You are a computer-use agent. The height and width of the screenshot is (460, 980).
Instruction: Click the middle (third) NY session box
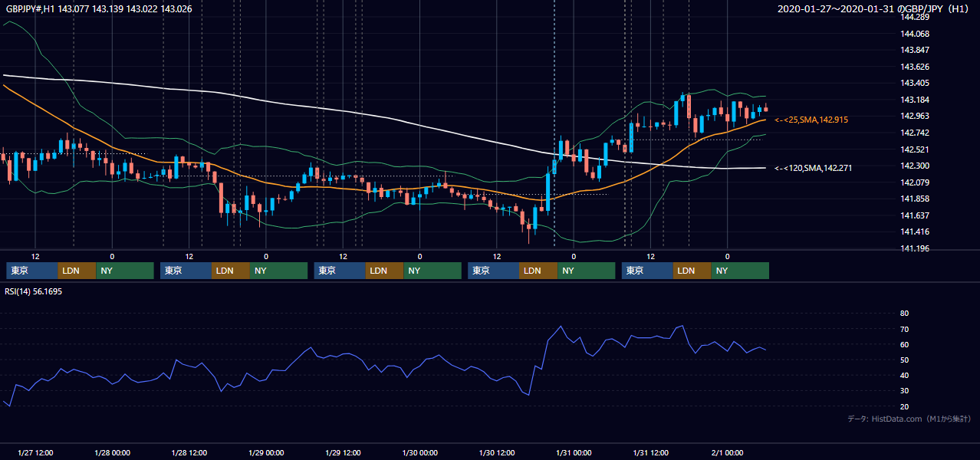coord(432,271)
